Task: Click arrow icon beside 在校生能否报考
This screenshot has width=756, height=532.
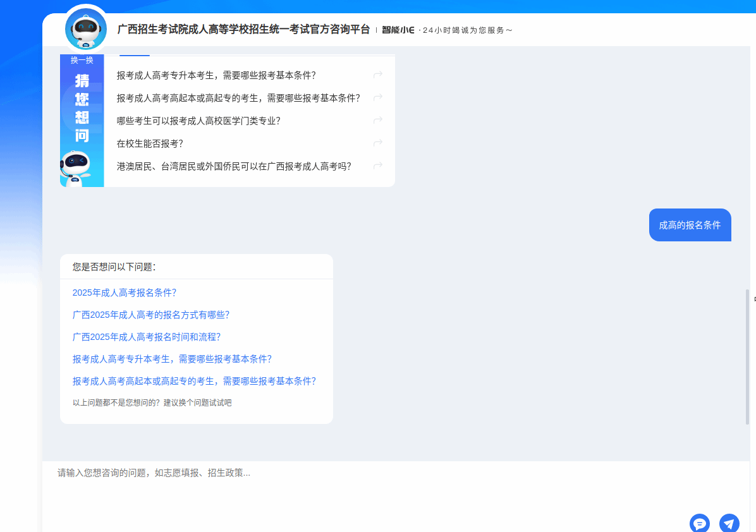Action: pyautogui.click(x=378, y=143)
